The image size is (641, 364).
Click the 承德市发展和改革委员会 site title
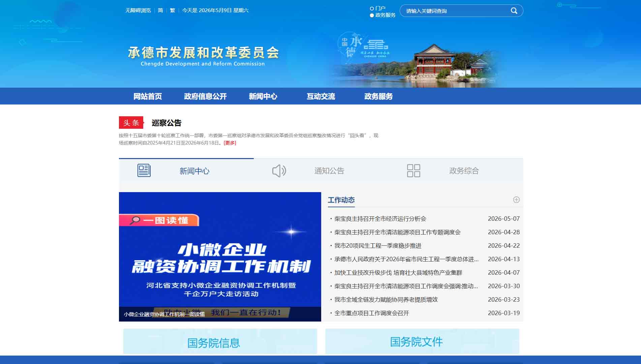[204, 53]
